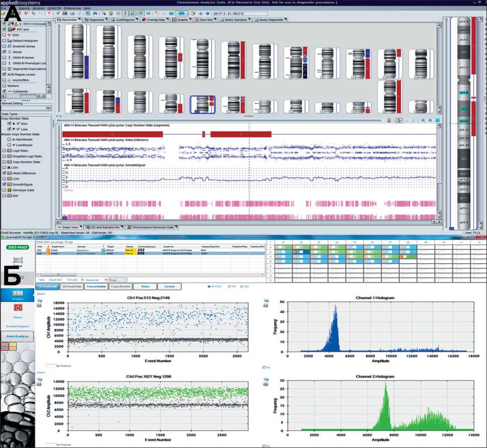Click the blue oval chromosome toolbar icon
Viewport: 487px width, 448px height.
182,14
